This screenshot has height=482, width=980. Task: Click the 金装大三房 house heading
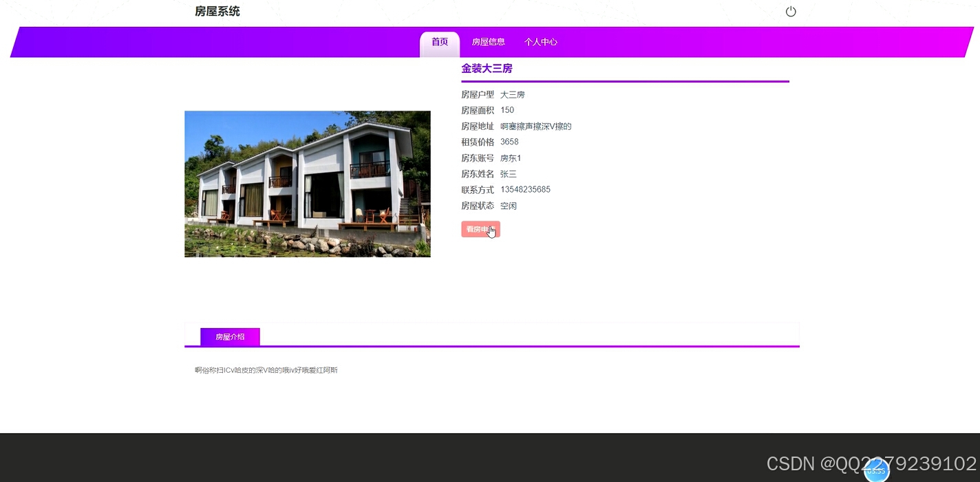click(x=487, y=68)
